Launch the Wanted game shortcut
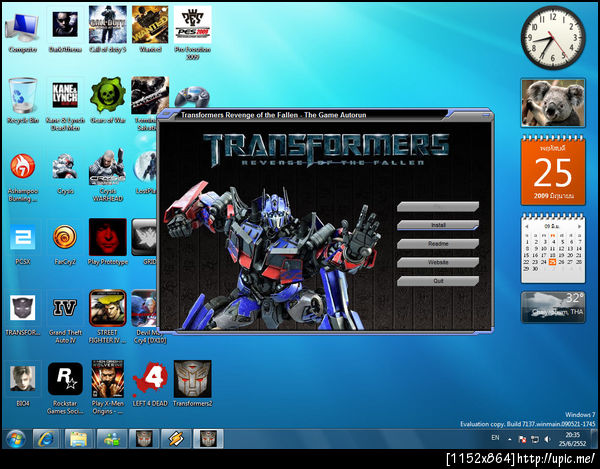The height and width of the screenshot is (469, 600). pyautogui.click(x=150, y=31)
